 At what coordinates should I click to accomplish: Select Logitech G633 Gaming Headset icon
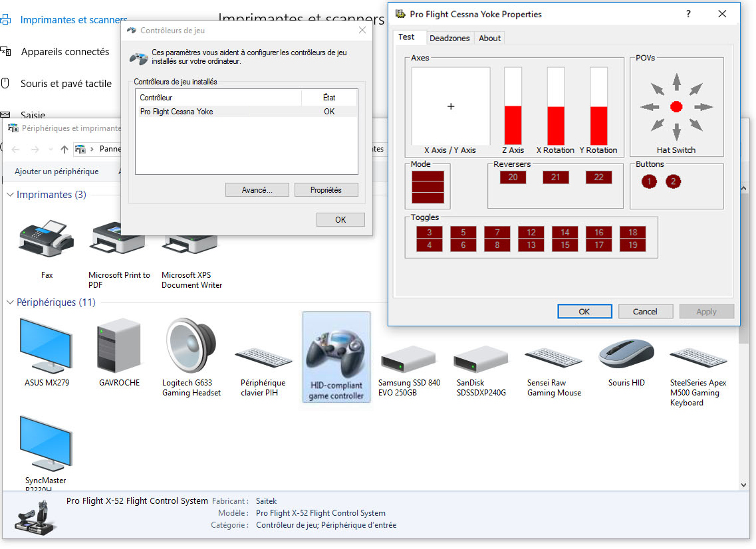pyautogui.click(x=191, y=345)
